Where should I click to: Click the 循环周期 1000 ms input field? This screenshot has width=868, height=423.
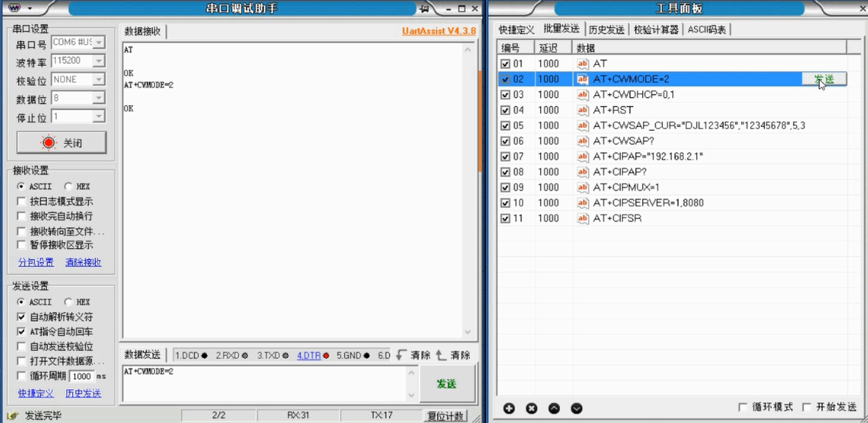point(82,377)
